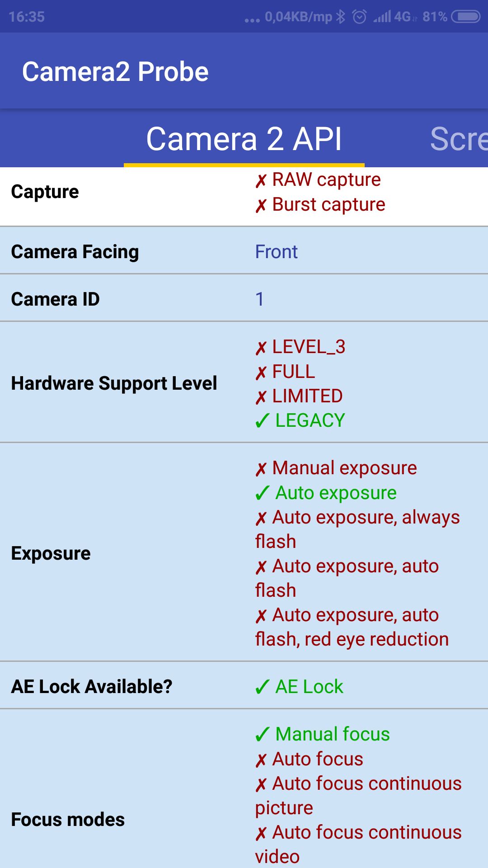Tap the status bar clock showing 16:35
This screenshot has height=868, width=488.
pos(27,17)
